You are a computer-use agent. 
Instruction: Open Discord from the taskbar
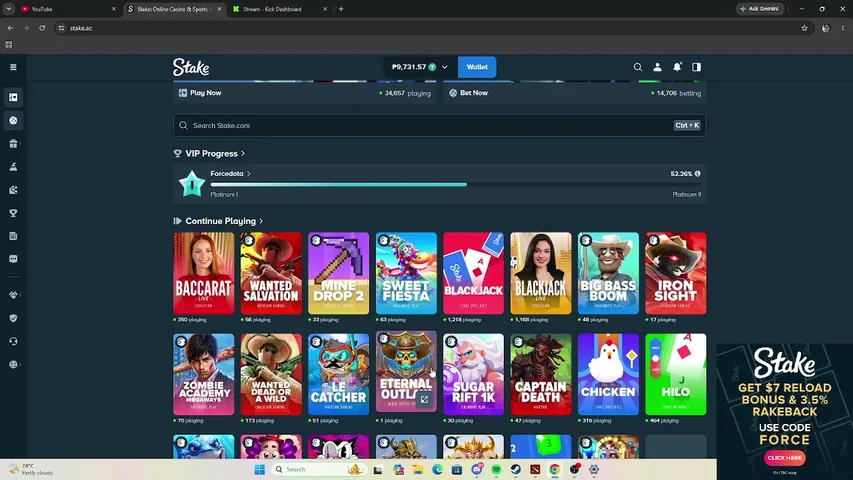click(477, 469)
